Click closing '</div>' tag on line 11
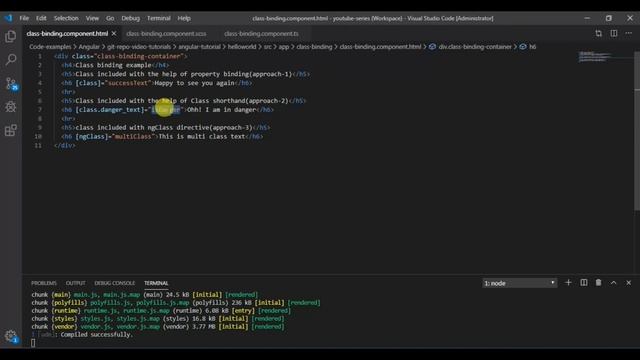Viewport: 640px width, 360px height. 64,145
